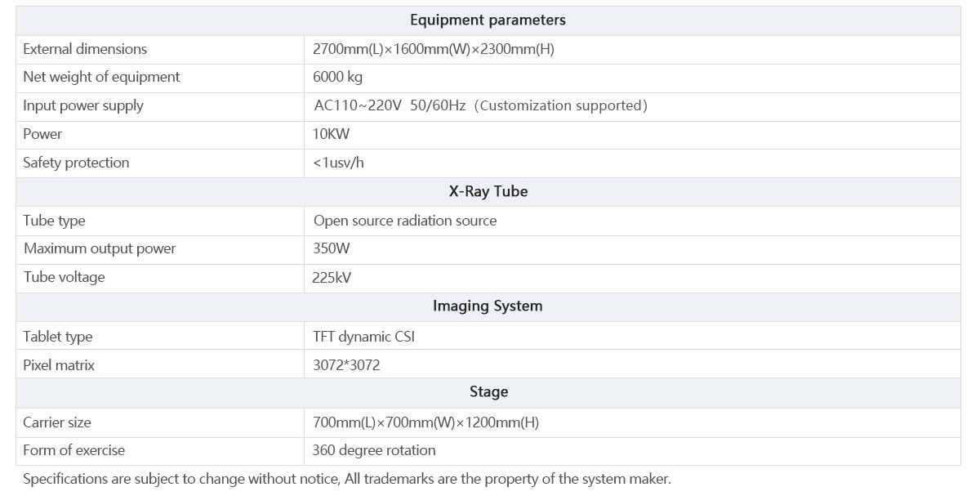Click the 10KW power value
The image size is (980, 496).
click(x=331, y=134)
